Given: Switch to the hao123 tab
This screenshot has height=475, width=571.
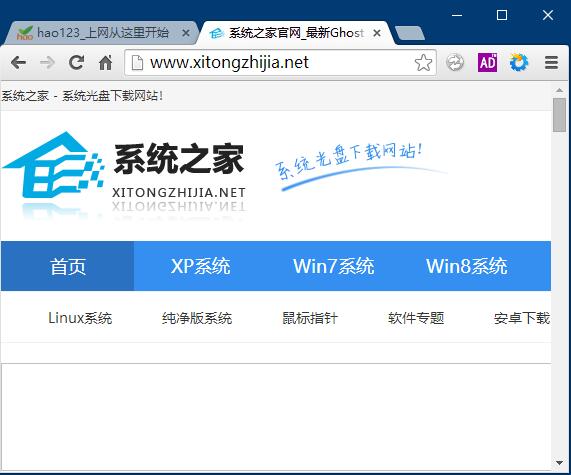Looking at the screenshot, I should 98,33.
